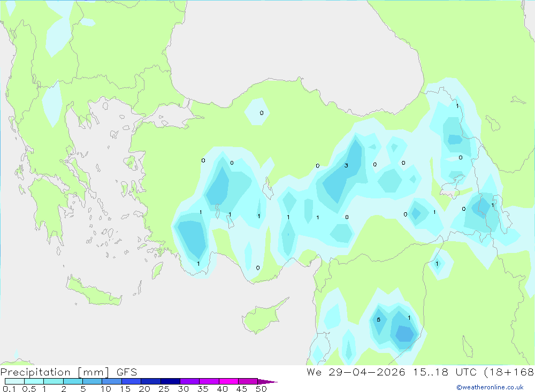Image resolution: width=535 pixels, height=392 pixels.
Task: Click the '0' value in the isolated northern Turkey patch
Action: 262,113
